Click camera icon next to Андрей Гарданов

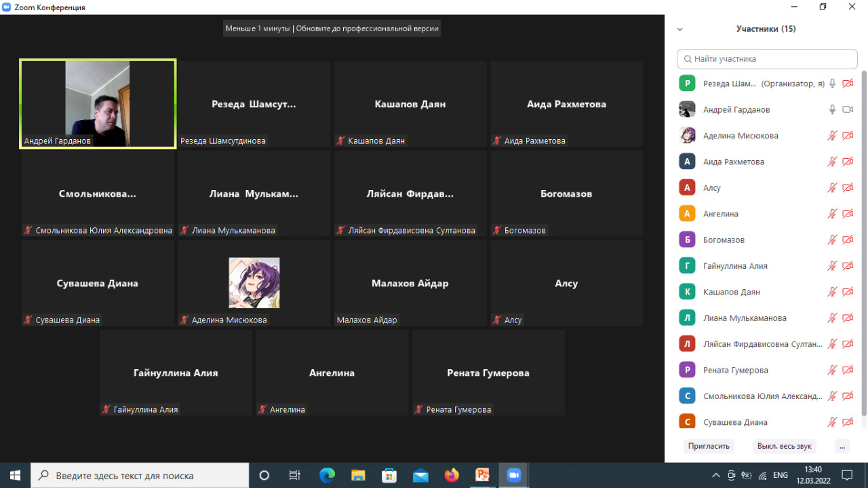[x=847, y=109]
